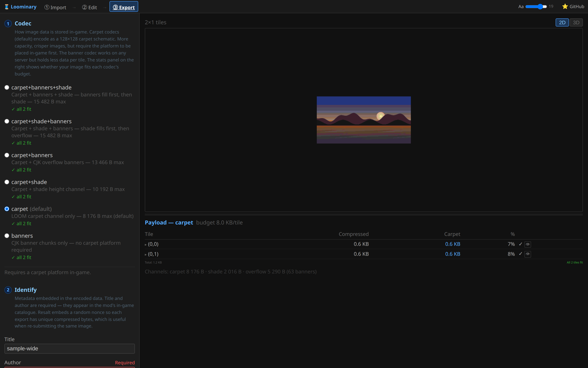Image resolution: width=588 pixels, height=368 pixels.
Task: Select the carpet (default) codec
Action: coord(7,209)
